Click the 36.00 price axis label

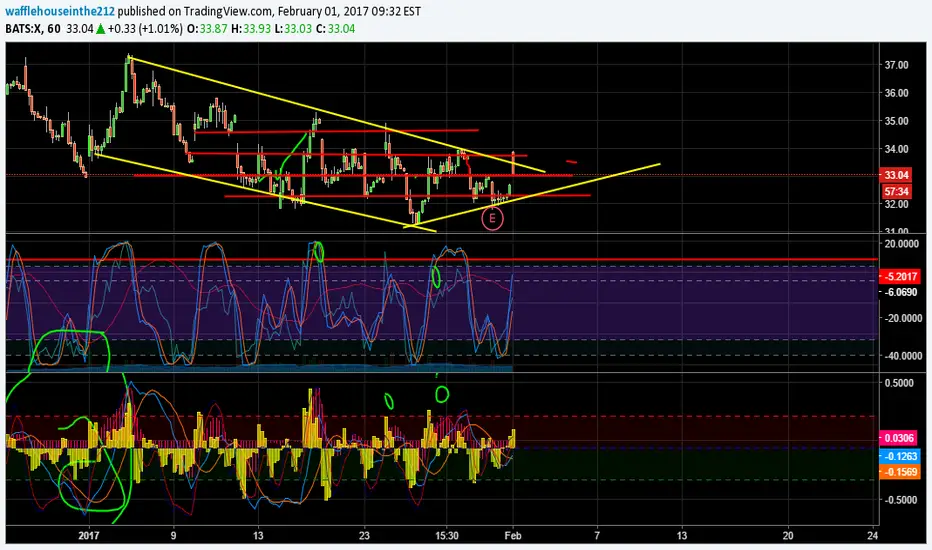click(896, 93)
